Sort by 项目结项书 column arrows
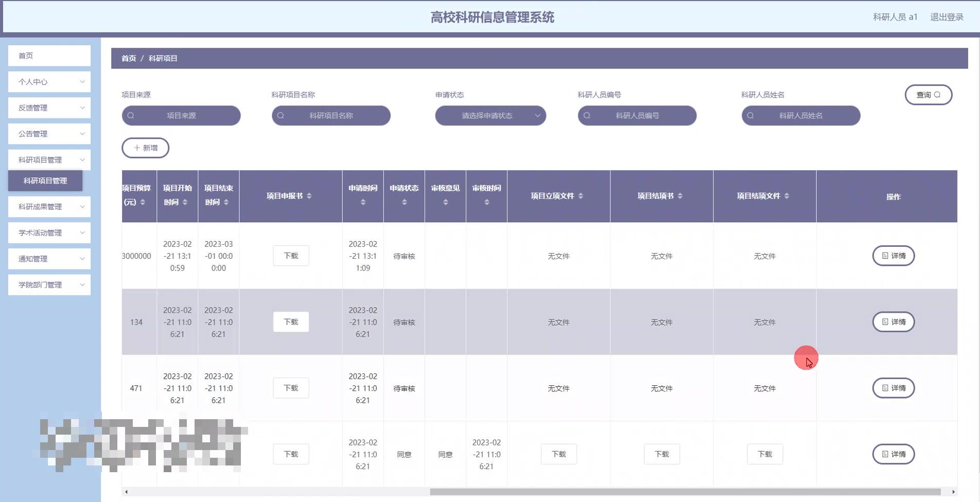This screenshot has width=980, height=502. point(680,196)
